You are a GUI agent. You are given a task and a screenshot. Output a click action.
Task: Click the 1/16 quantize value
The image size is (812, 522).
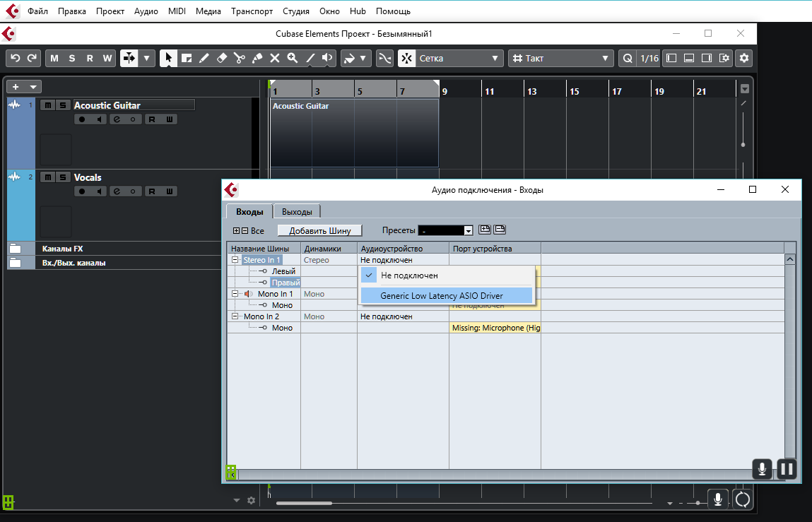[x=649, y=58]
